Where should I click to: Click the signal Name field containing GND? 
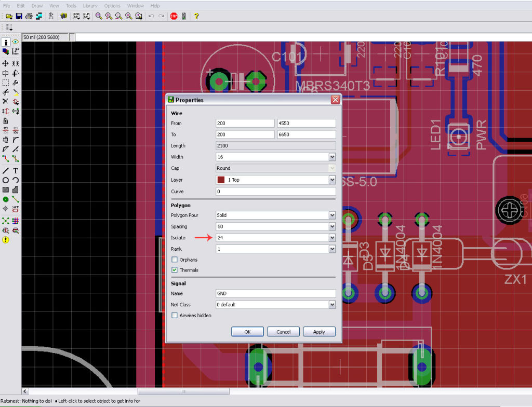275,293
